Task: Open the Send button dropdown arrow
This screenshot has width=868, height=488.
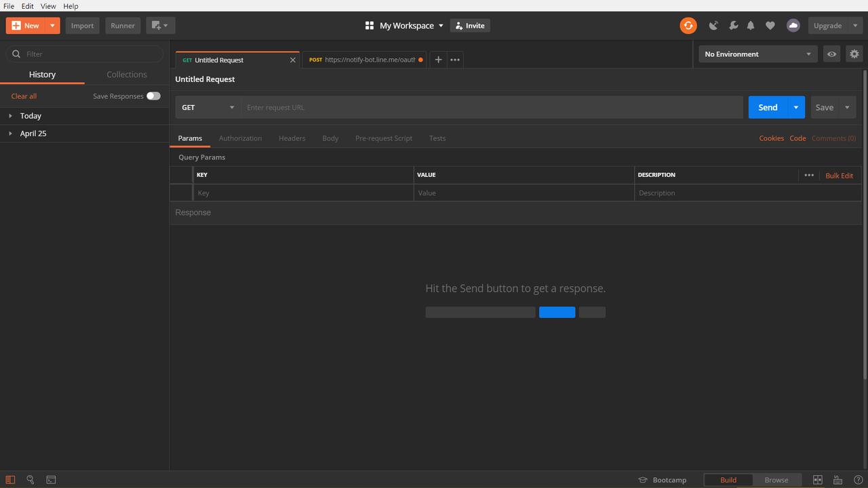Action: coord(796,107)
